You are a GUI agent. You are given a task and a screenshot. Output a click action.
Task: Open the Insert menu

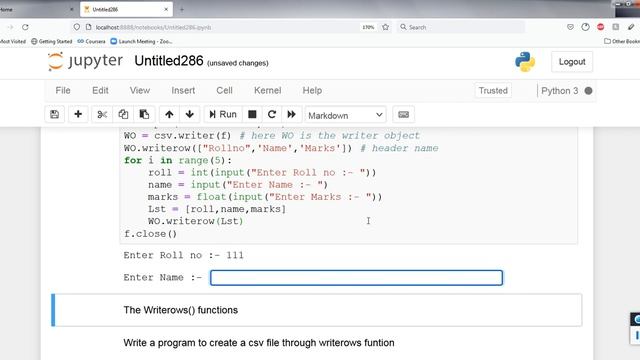click(x=183, y=91)
